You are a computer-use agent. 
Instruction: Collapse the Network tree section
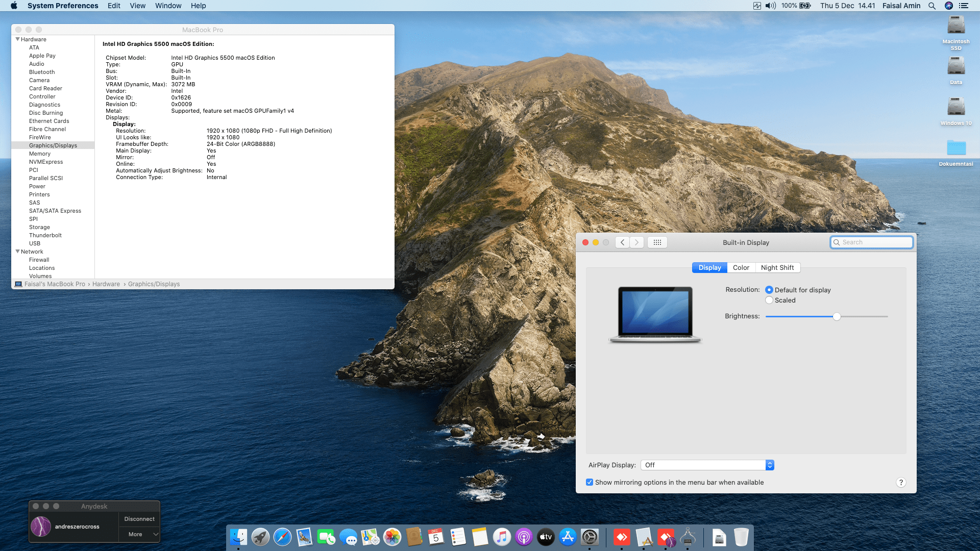(18, 252)
